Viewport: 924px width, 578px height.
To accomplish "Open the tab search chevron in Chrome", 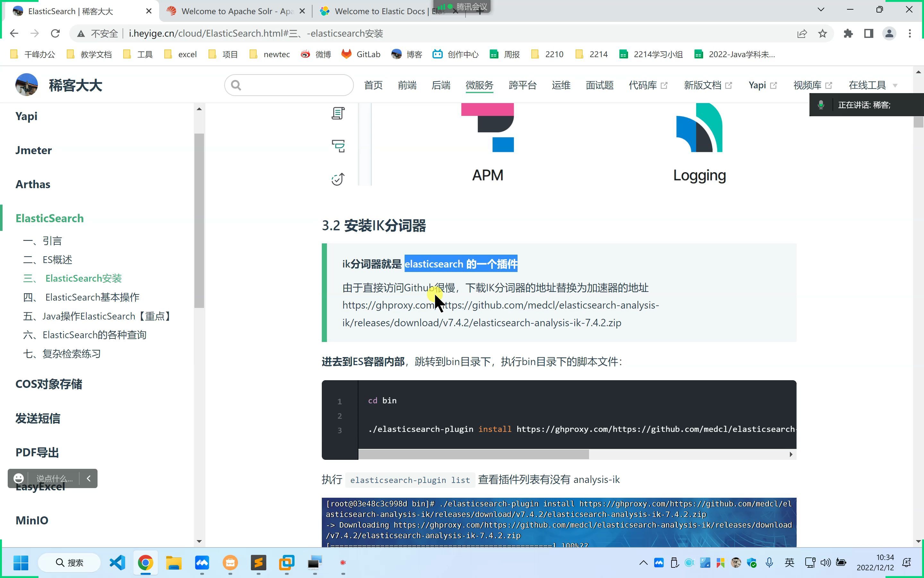I will click(x=821, y=10).
